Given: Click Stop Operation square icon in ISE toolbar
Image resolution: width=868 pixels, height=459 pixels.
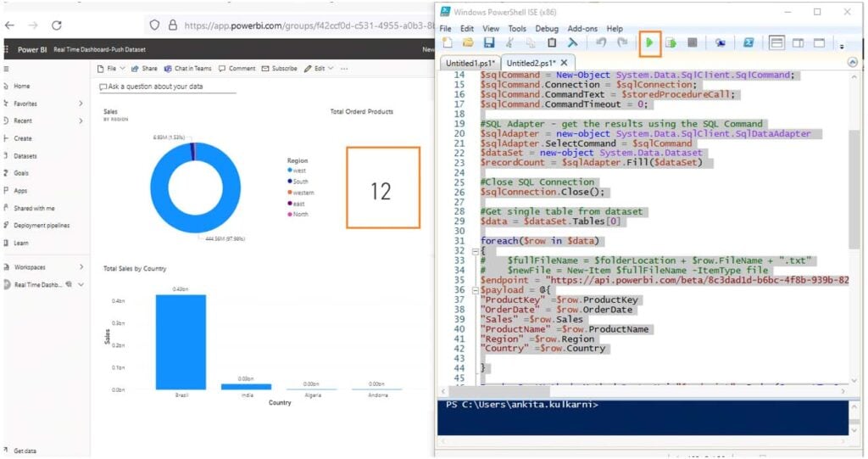Looking at the screenshot, I should (x=692, y=42).
